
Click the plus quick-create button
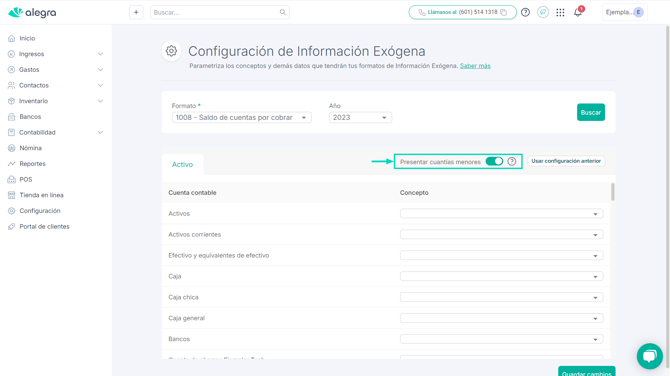pyautogui.click(x=136, y=12)
